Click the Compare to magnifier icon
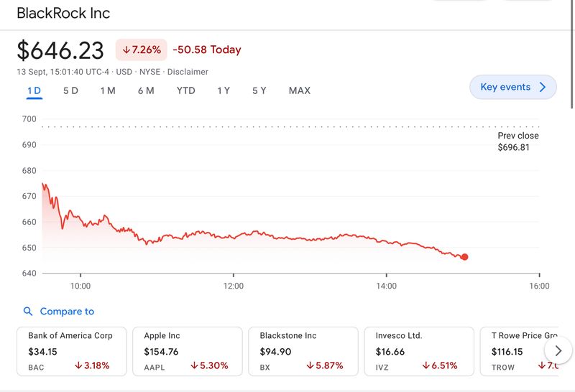 [28, 312]
